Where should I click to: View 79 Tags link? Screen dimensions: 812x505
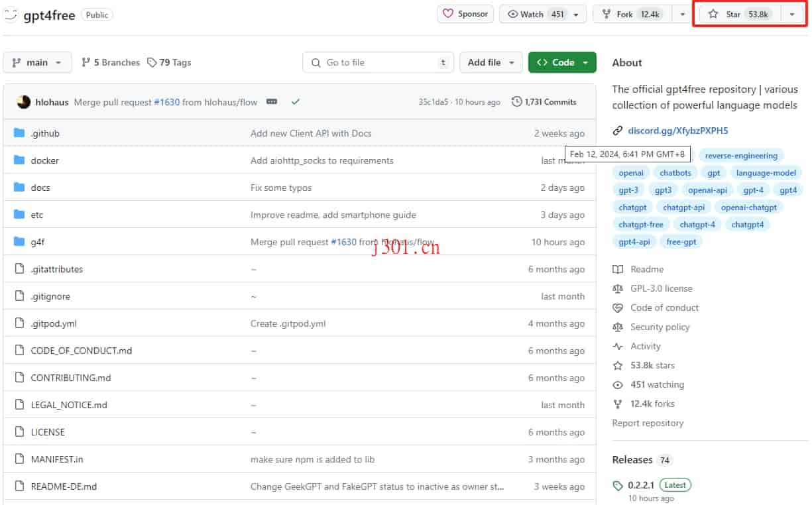[169, 62]
